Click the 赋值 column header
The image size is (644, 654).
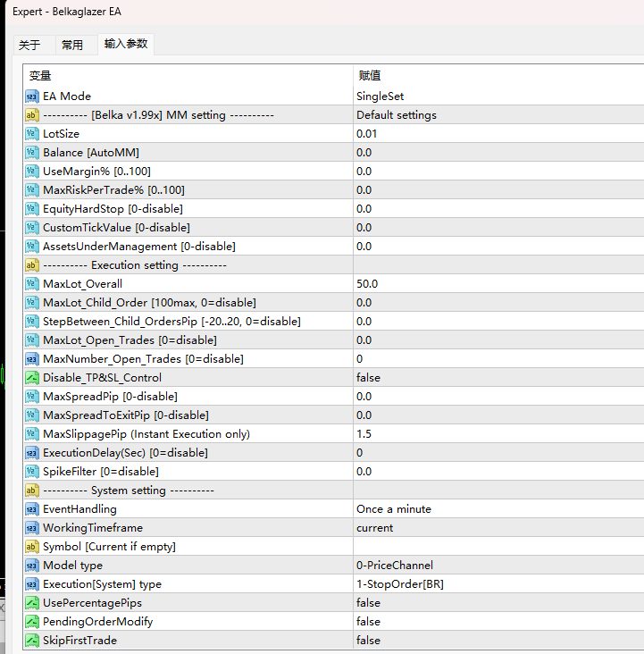tap(498, 76)
